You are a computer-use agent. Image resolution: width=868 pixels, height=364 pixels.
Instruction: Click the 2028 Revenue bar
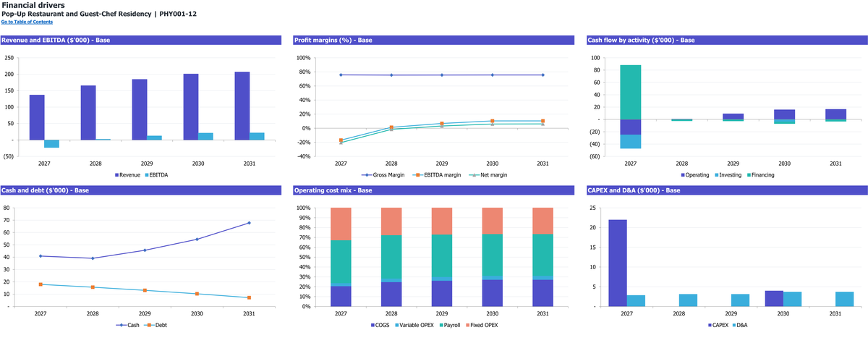point(88,112)
